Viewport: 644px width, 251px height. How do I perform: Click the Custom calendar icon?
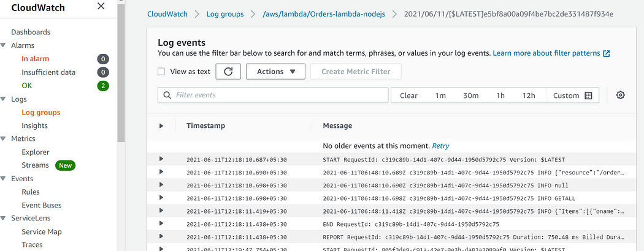coord(588,96)
